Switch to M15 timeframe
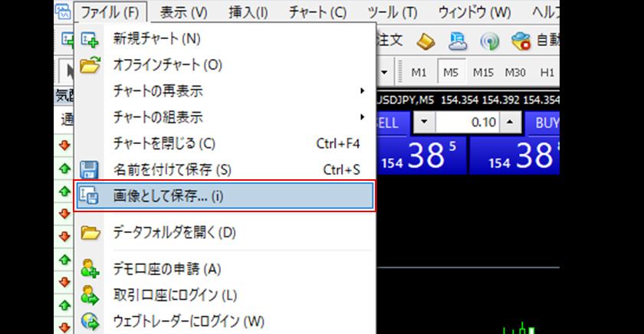This screenshot has height=334, width=644. [482, 73]
